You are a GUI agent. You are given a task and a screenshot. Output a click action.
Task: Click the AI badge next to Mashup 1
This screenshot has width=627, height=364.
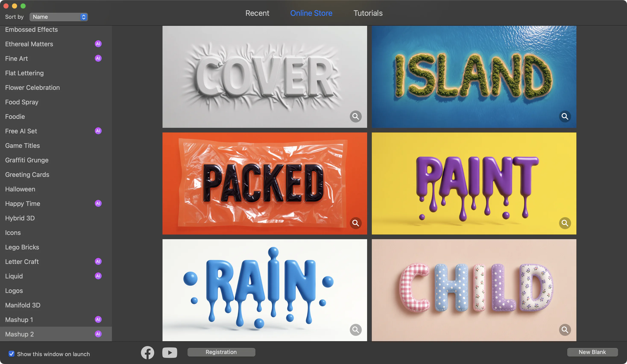click(98, 319)
